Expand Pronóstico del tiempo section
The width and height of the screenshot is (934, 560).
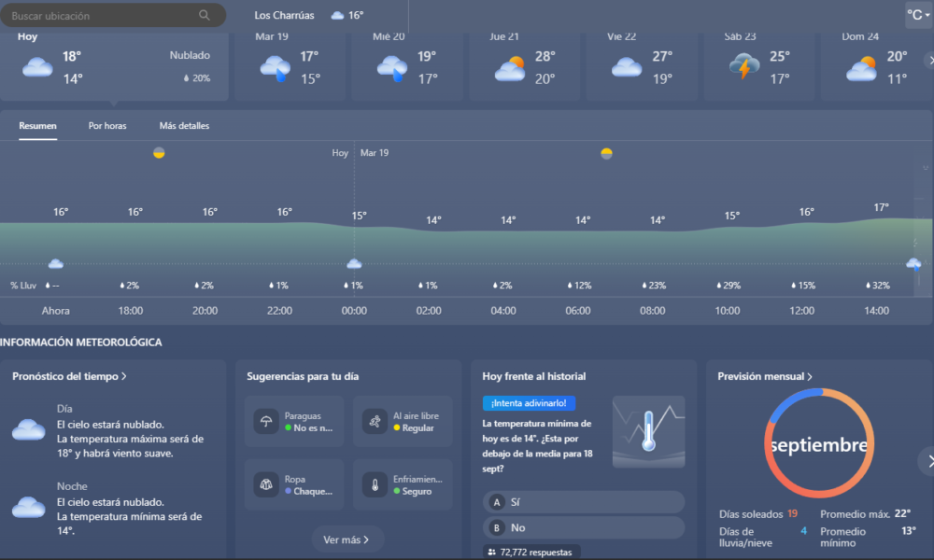(x=70, y=376)
